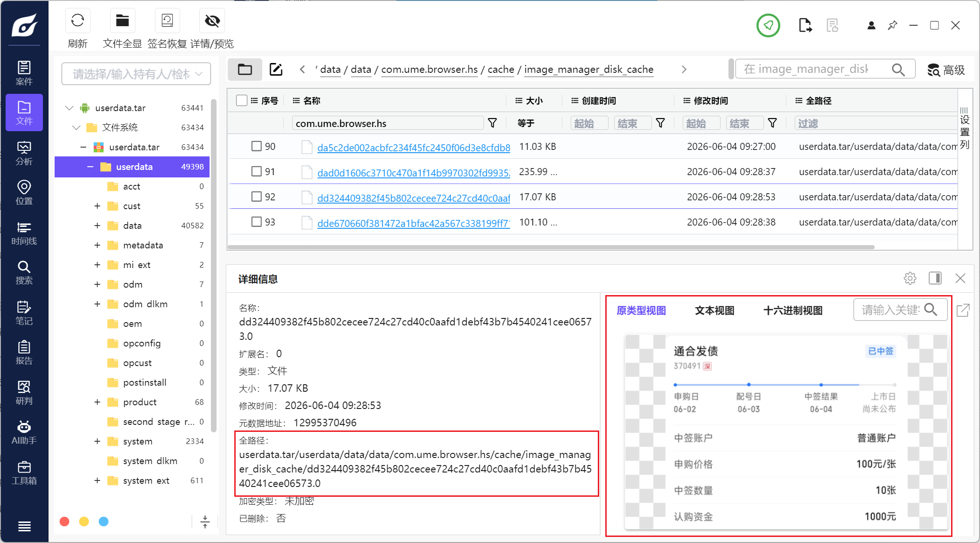The height and width of the screenshot is (543, 980).
Task: Expand the cust folder
Action: pyautogui.click(x=97, y=206)
